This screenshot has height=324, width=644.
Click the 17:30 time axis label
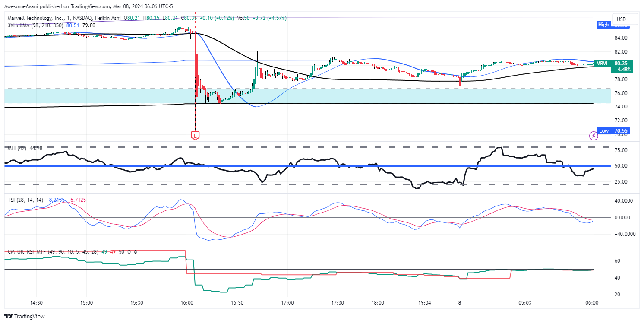click(x=337, y=303)
